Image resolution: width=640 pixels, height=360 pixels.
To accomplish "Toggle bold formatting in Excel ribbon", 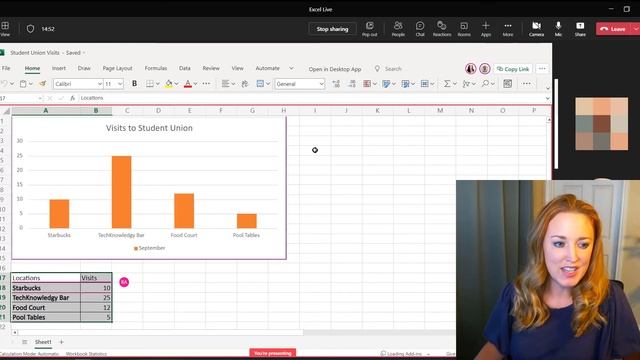I will [134, 84].
